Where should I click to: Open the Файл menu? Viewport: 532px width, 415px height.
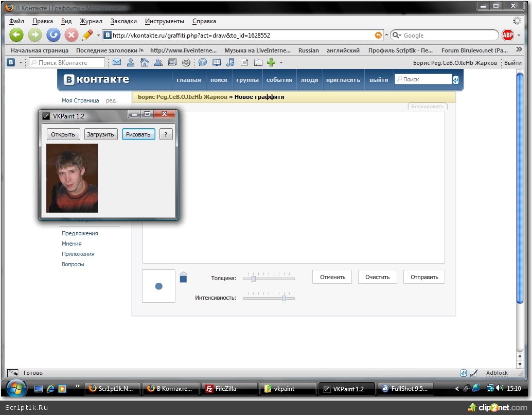16,21
